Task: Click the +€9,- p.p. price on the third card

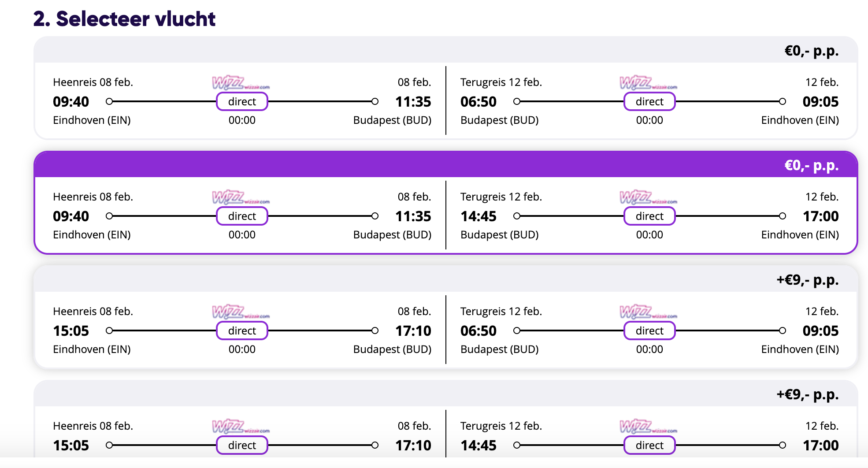Action: pyautogui.click(x=807, y=280)
